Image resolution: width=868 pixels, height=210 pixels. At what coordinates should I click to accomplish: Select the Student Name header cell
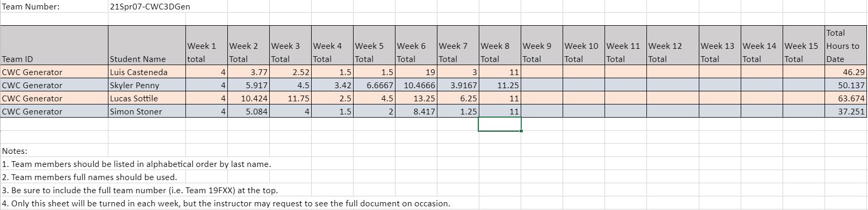(147, 46)
